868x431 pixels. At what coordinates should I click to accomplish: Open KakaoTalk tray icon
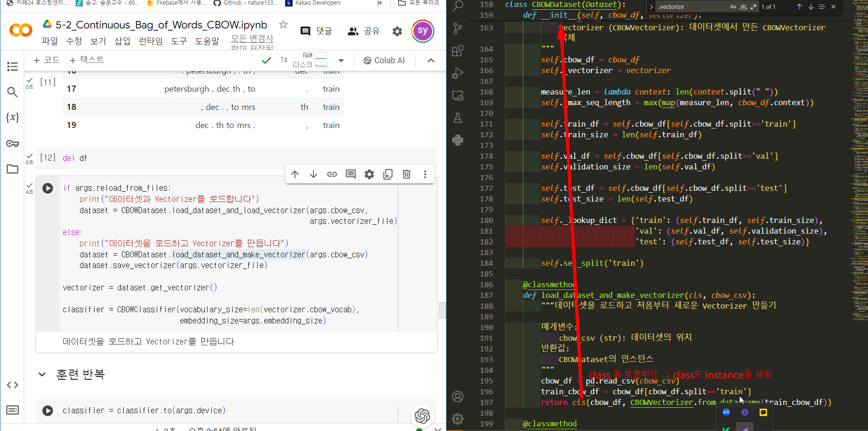point(763,412)
